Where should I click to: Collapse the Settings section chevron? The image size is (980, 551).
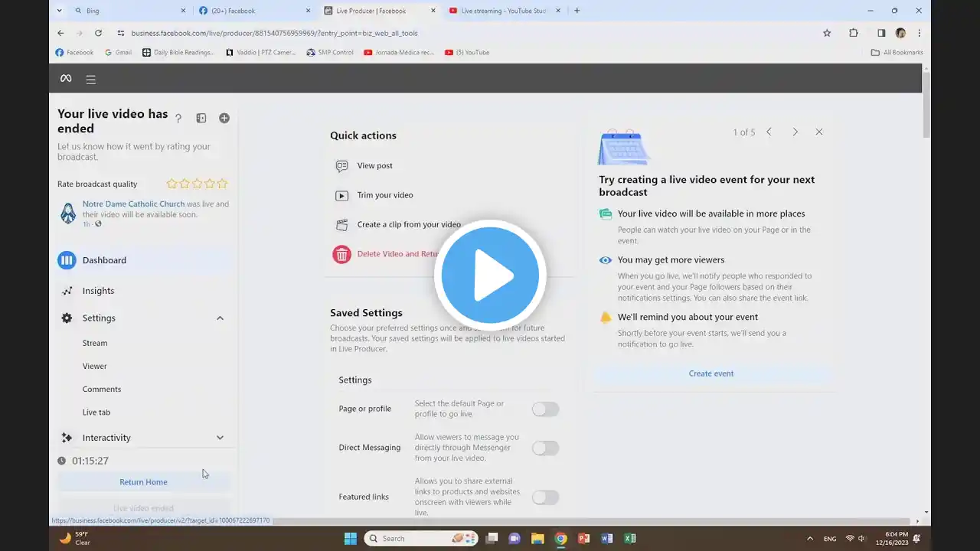click(x=220, y=318)
